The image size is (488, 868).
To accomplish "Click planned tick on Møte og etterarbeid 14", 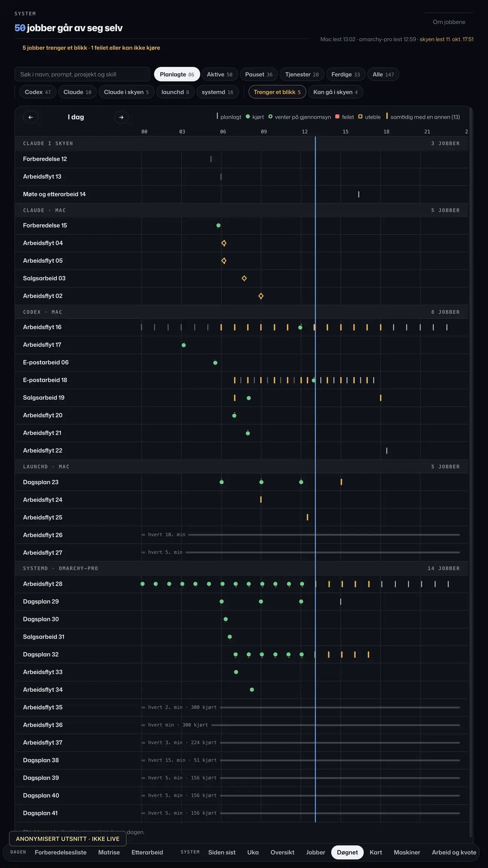I will pyautogui.click(x=358, y=194).
